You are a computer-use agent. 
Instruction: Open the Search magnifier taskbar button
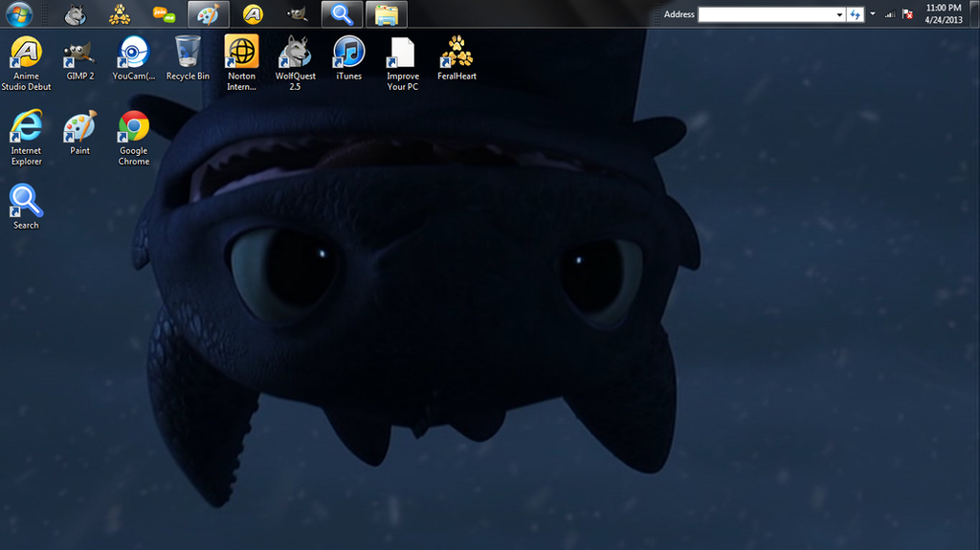click(342, 13)
